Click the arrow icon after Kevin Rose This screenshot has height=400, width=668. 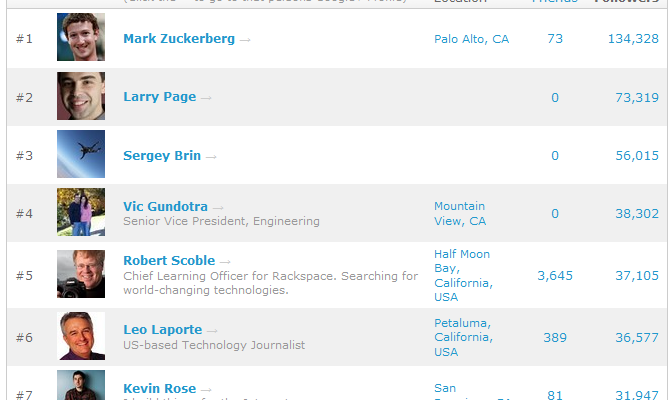pos(205,389)
